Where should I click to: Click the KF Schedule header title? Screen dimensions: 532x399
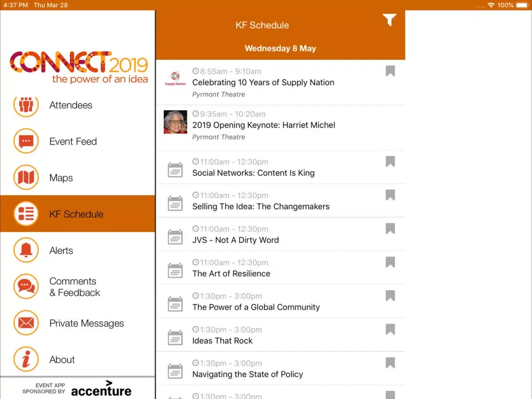[x=262, y=25]
